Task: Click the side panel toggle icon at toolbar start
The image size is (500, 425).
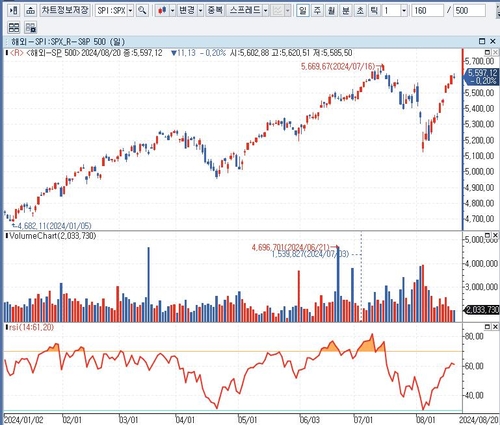Action: (x=13, y=10)
